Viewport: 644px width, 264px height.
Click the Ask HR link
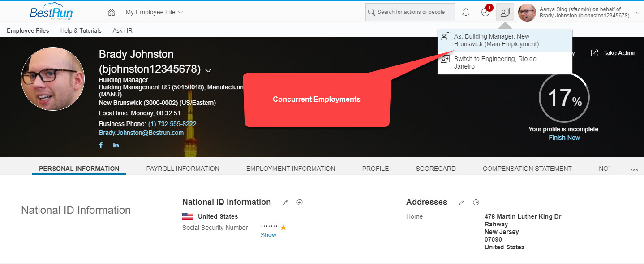click(x=123, y=30)
